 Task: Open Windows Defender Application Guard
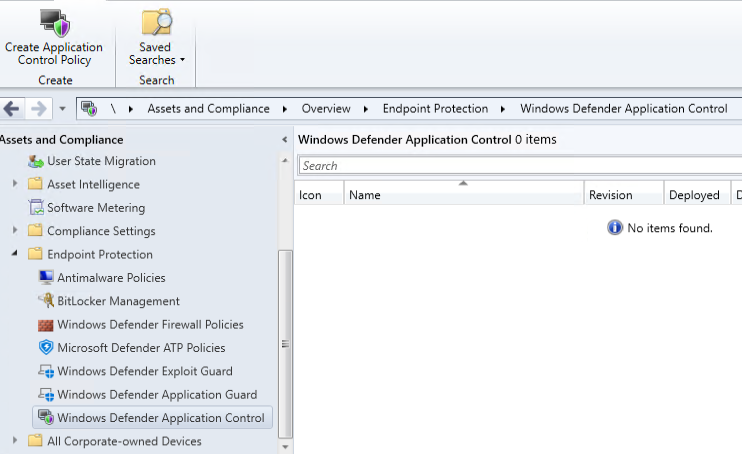pyautogui.click(x=157, y=394)
